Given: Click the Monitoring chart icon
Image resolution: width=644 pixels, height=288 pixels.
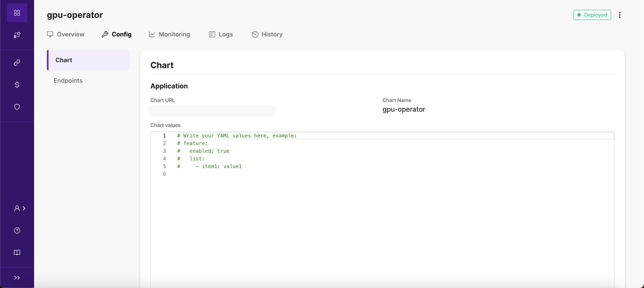Looking at the screenshot, I should (152, 34).
